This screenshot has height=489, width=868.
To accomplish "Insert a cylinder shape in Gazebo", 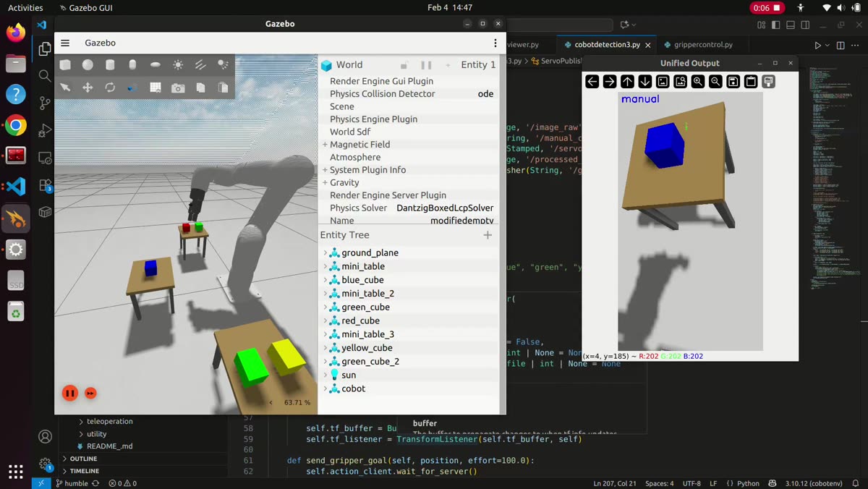I will tap(110, 64).
